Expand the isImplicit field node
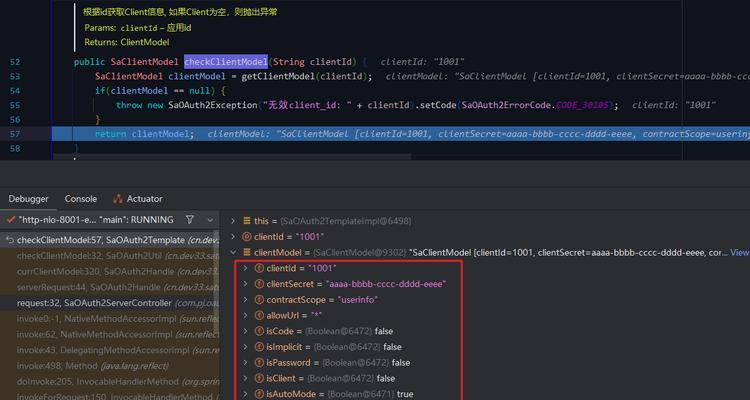 (245, 347)
